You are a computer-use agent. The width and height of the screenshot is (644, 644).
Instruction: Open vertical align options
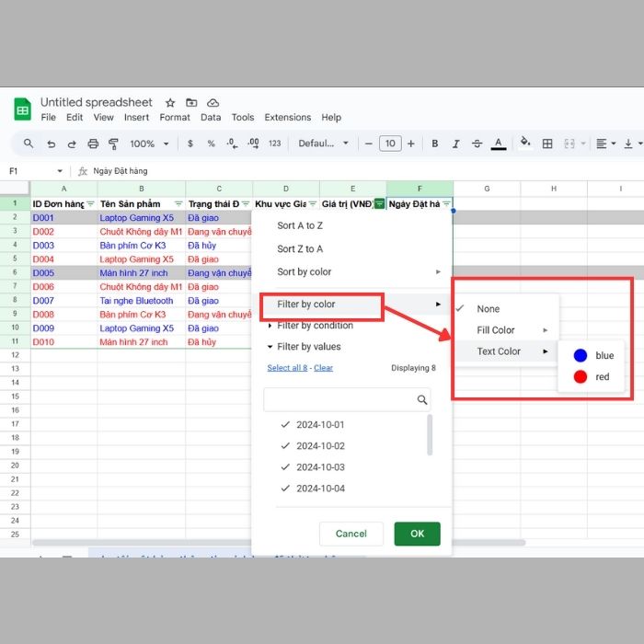pos(633,144)
